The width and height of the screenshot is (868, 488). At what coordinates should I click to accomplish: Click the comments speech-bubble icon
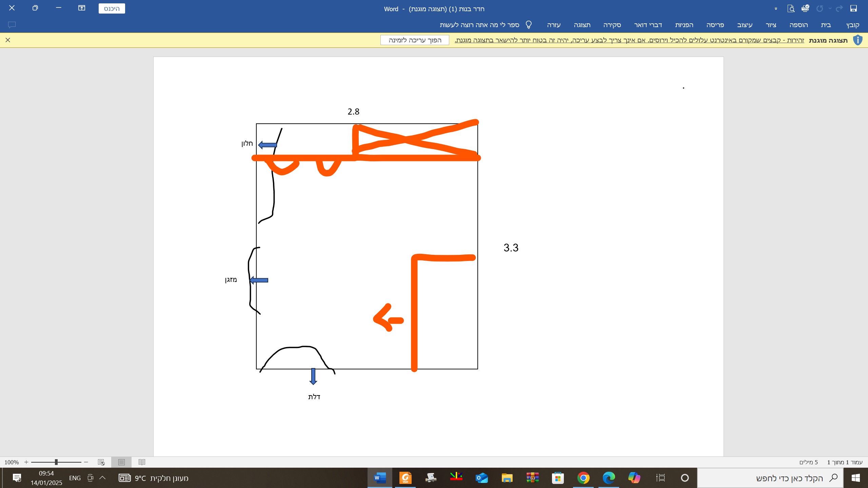pos(12,25)
